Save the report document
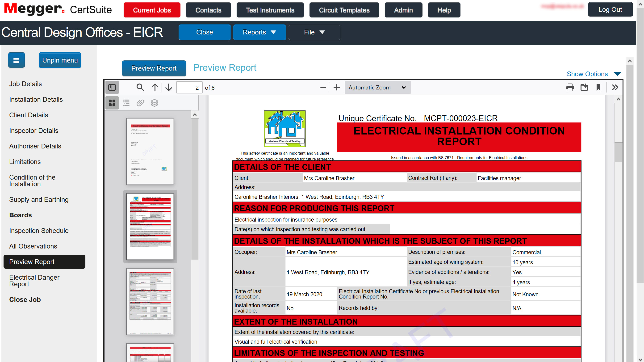This screenshot has width=644, height=362. pos(585,87)
